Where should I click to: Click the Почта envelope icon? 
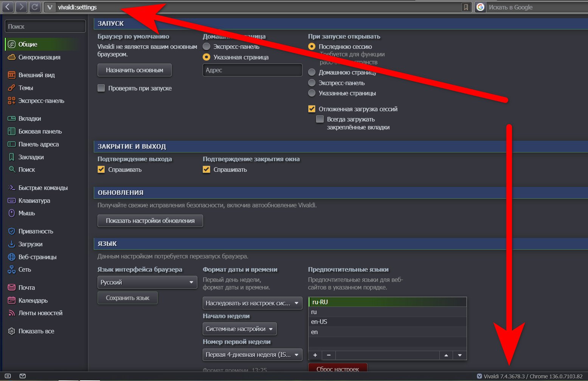[x=12, y=288]
